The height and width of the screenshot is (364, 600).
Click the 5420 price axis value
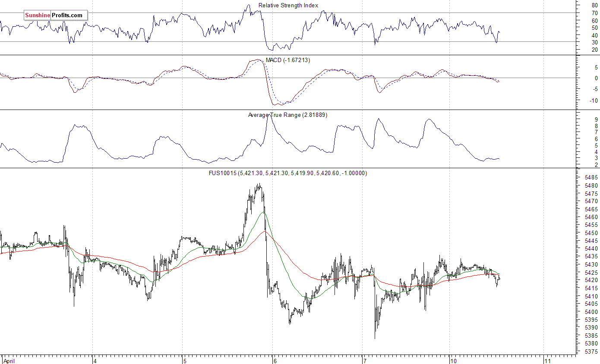click(591, 280)
